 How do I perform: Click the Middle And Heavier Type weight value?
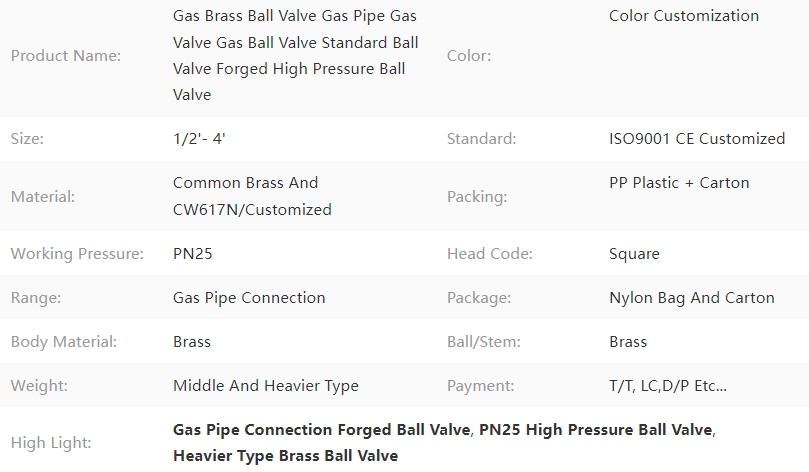coord(266,386)
